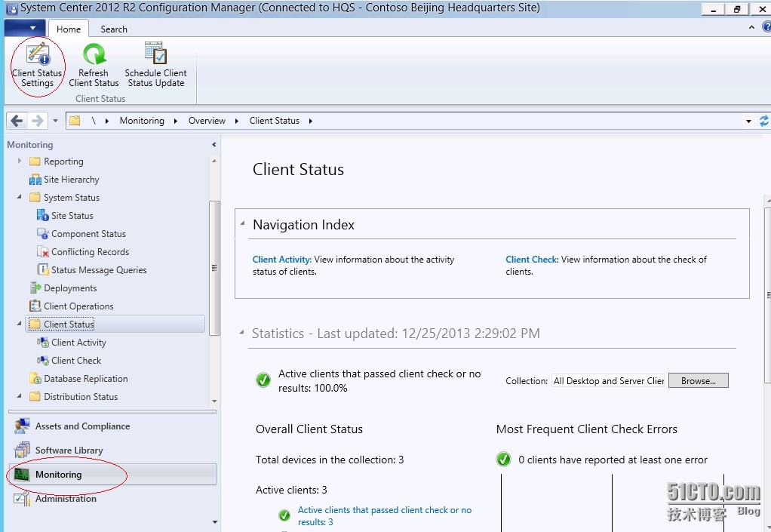Click the Assets and Compliance workspace icon
The width and height of the screenshot is (771, 532).
(22, 426)
